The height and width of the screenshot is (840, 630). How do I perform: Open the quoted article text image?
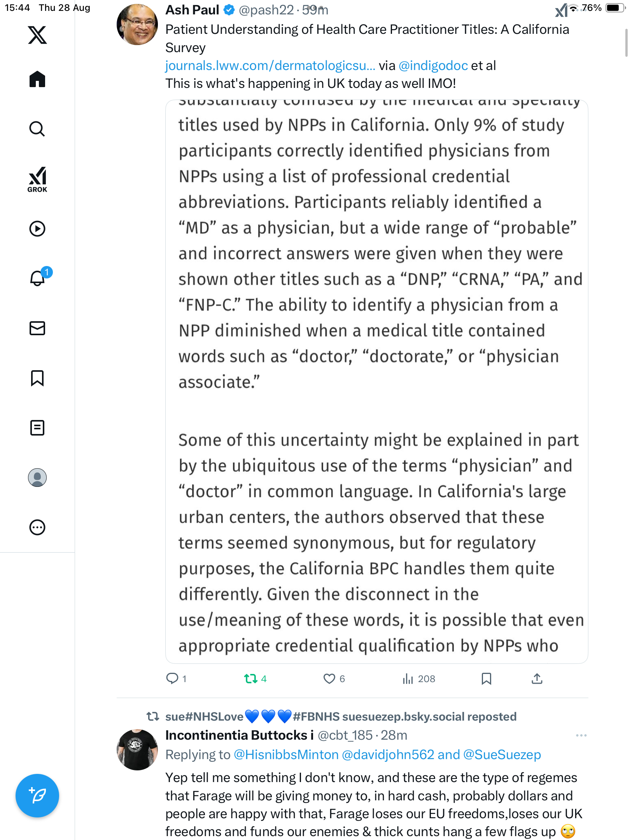coord(376,381)
